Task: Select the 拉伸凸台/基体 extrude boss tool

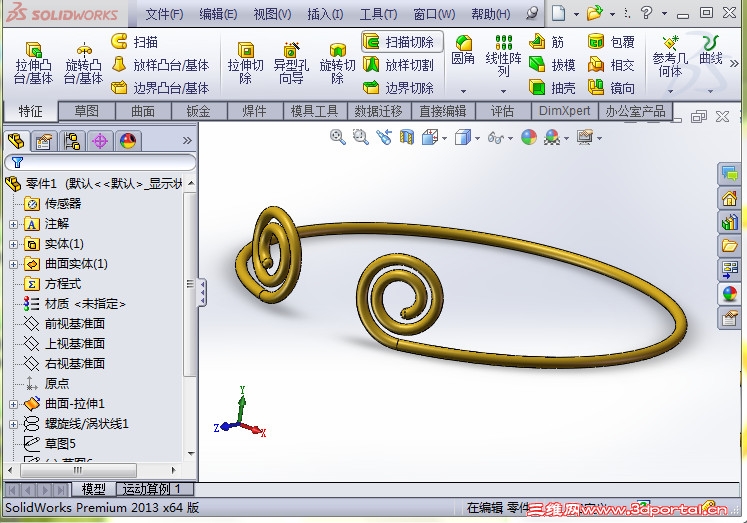Action: pos(33,63)
